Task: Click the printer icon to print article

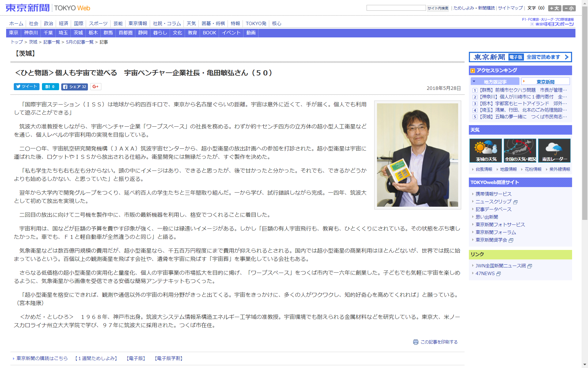Action: pyautogui.click(x=416, y=342)
